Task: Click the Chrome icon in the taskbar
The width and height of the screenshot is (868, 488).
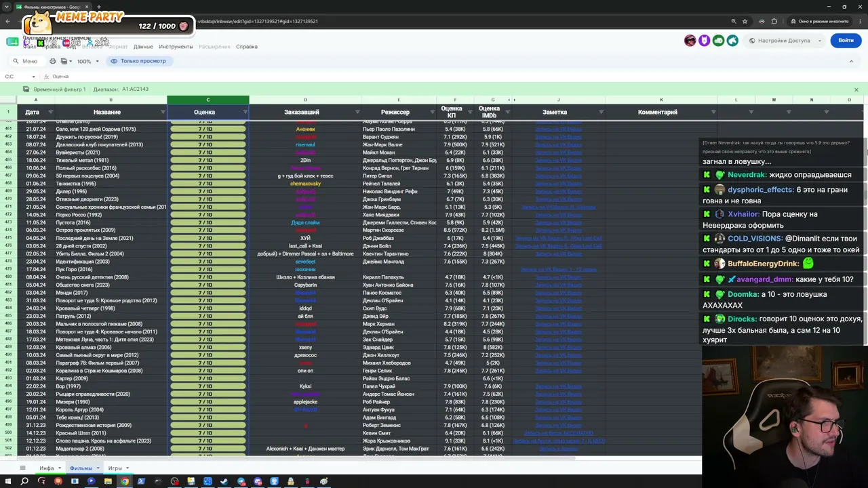Action: pos(125,481)
